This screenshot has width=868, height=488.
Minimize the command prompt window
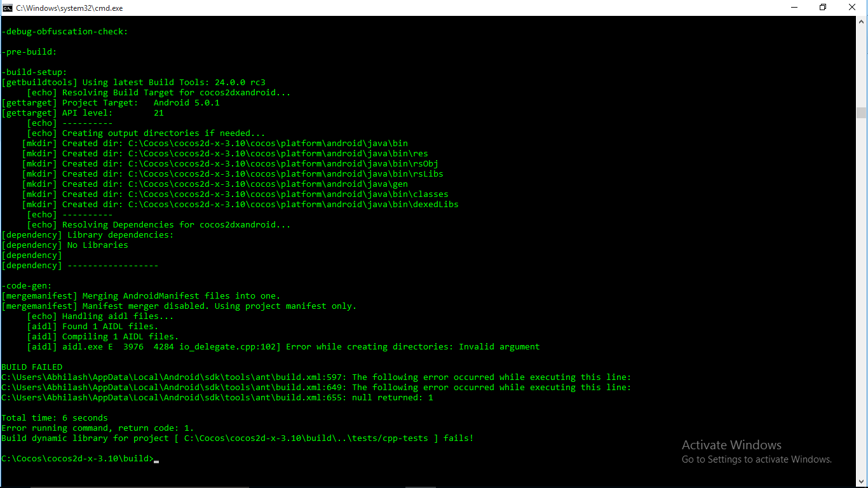(793, 8)
